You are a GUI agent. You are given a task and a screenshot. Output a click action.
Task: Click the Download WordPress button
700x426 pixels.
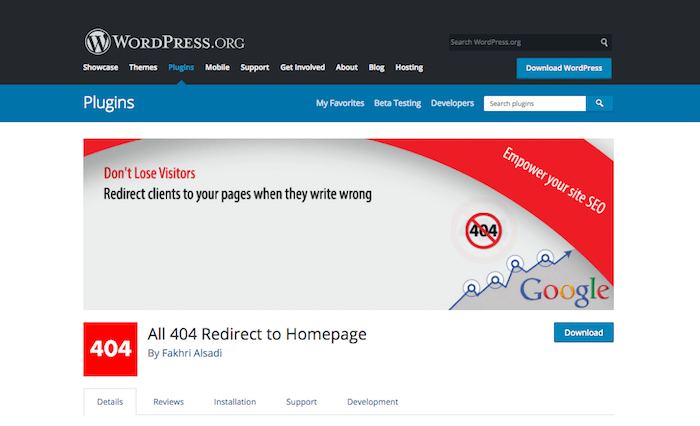coord(563,68)
